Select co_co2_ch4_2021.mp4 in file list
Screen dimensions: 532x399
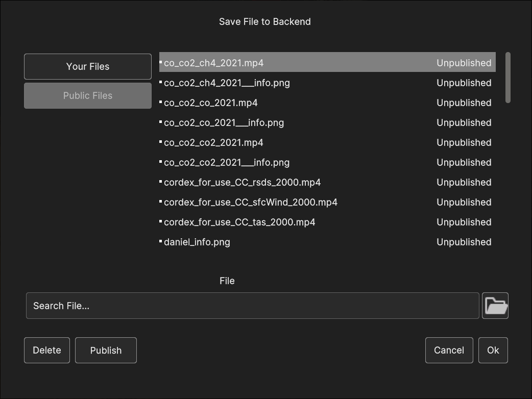click(327, 62)
